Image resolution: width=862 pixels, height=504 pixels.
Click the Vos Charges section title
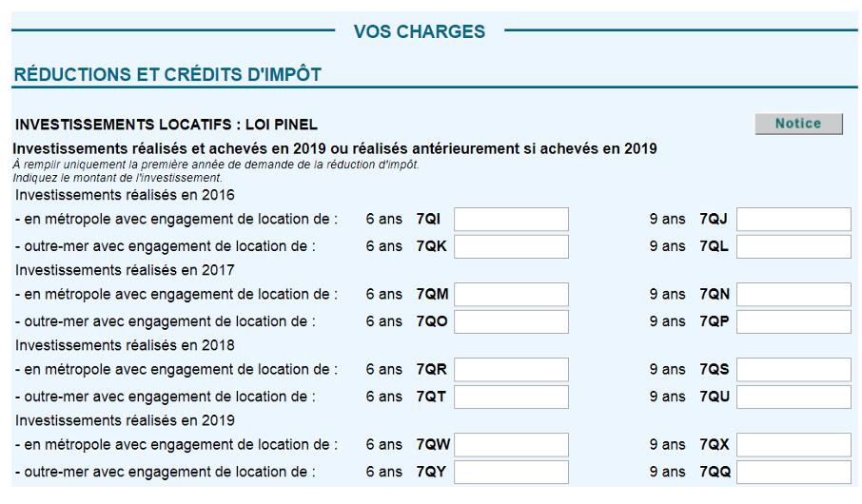click(420, 31)
